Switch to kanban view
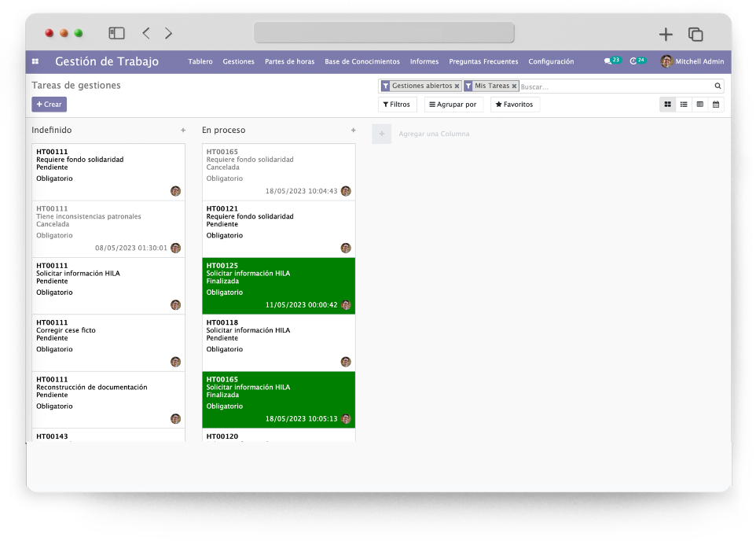Screen dimensions: 756x541 667,105
